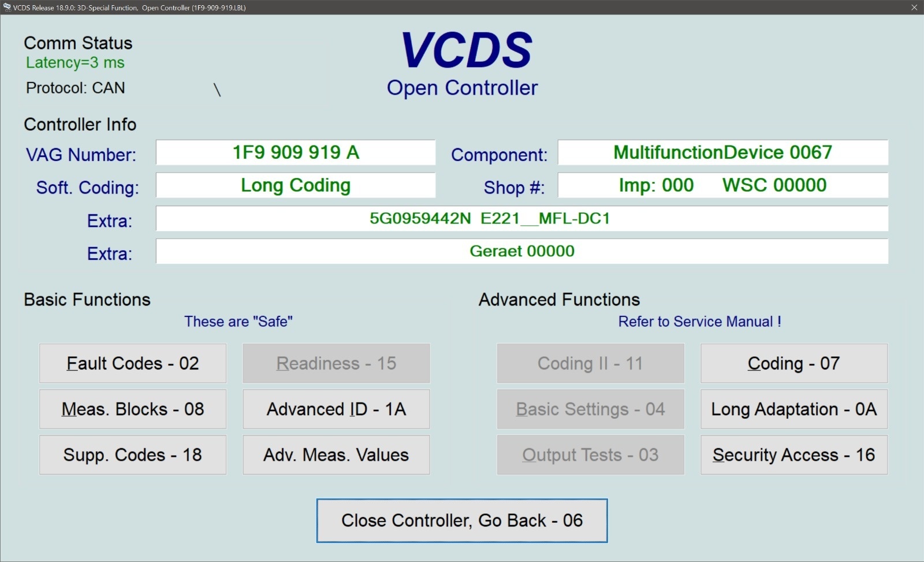
Task: Click the disabled Readiness - 15 button
Action: (x=336, y=363)
